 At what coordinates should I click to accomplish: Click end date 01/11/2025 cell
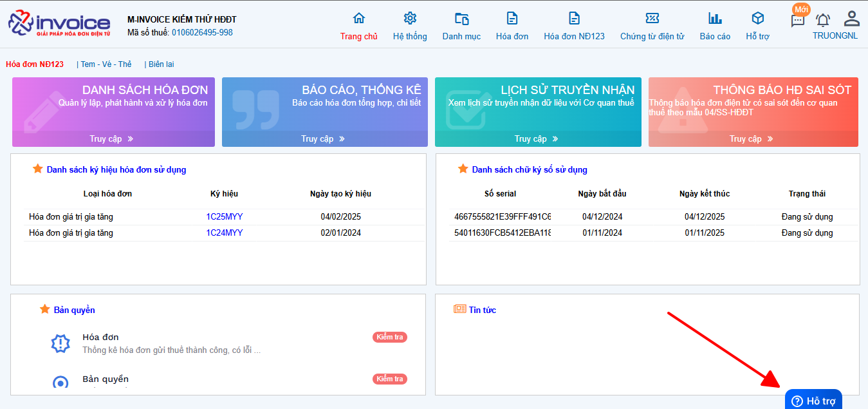click(705, 233)
